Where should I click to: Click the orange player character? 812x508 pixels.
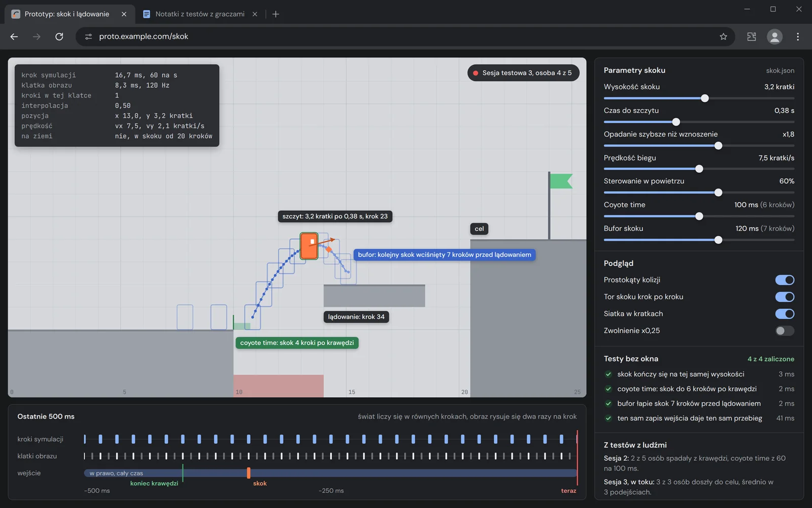309,246
